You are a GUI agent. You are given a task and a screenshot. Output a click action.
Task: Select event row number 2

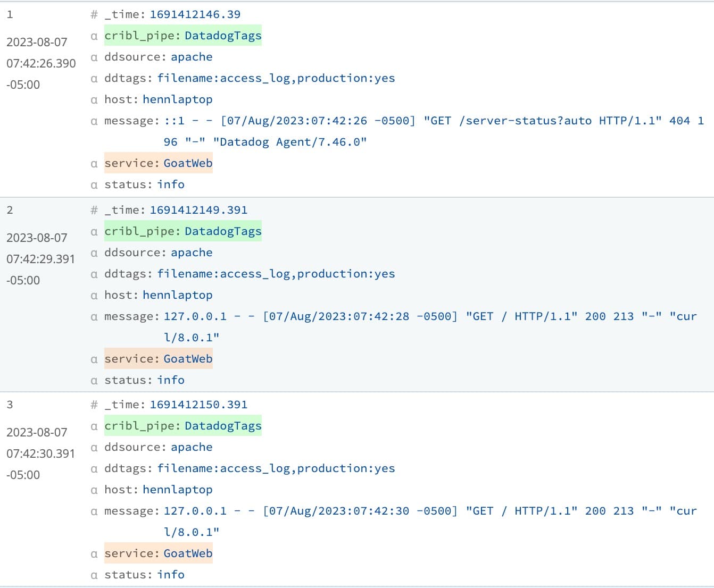(10, 210)
